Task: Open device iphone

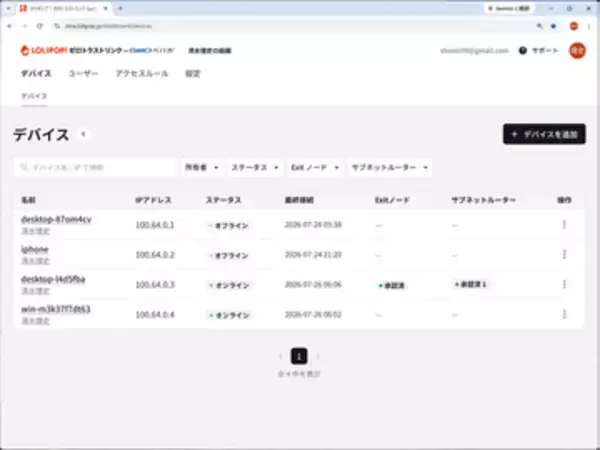Action: [35, 249]
